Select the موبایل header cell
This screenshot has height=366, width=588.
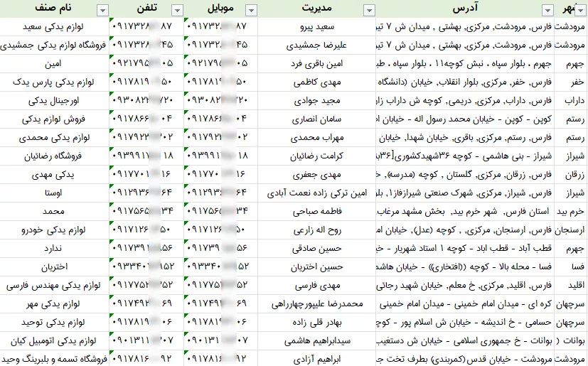[x=221, y=9]
